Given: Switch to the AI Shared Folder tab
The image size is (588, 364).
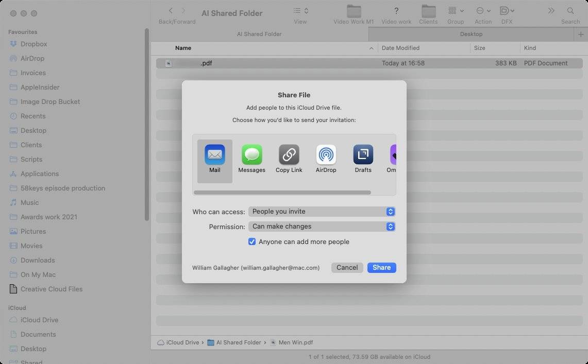Looking at the screenshot, I should click(259, 34).
